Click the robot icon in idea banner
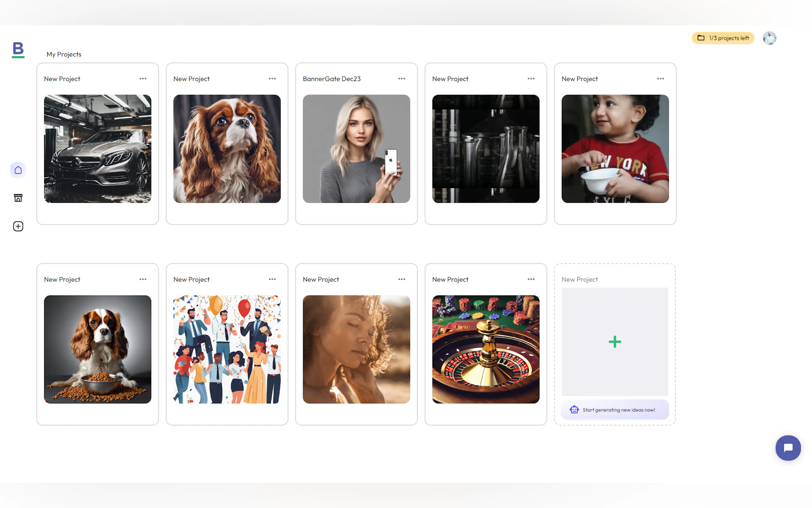The width and height of the screenshot is (812, 508). click(x=574, y=409)
